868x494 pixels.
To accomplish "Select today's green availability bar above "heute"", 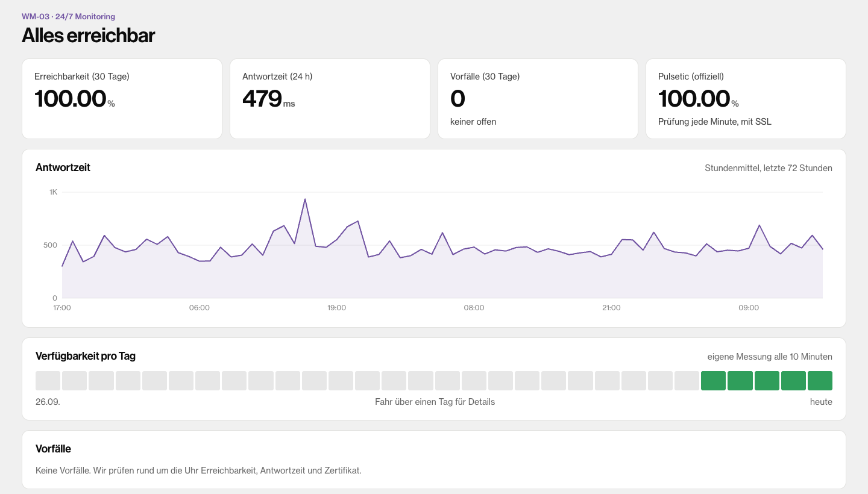I will [820, 381].
